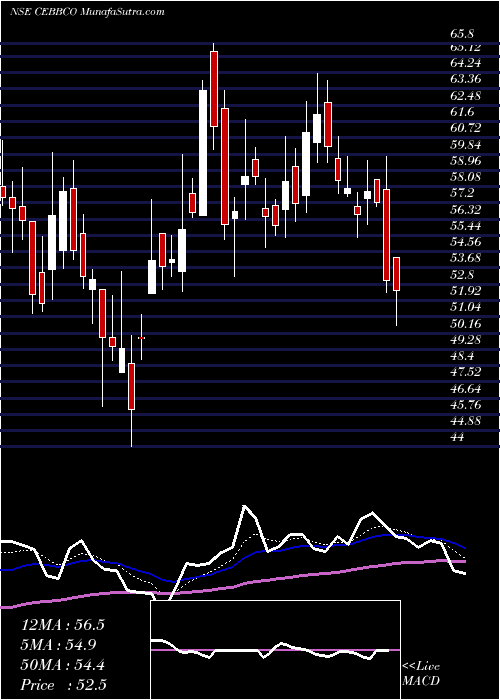
Task: Click the 50.16 price axis label
Action: [x=466, y=324]
